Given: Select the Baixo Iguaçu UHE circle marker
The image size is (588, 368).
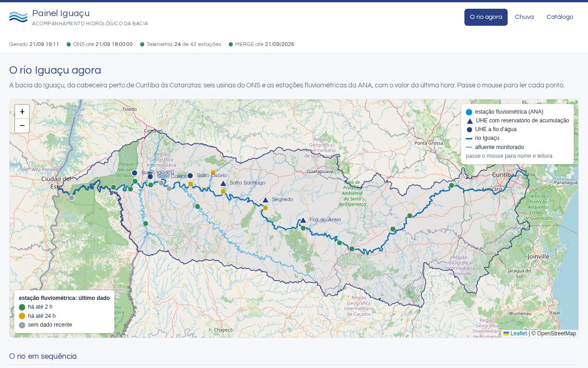Looking at the screenshot, I should tap(135, 173).
